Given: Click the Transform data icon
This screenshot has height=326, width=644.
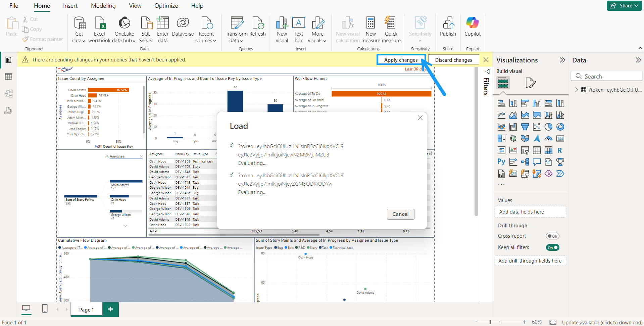Looking at the screenshot, I should click(x=237, y=24).
